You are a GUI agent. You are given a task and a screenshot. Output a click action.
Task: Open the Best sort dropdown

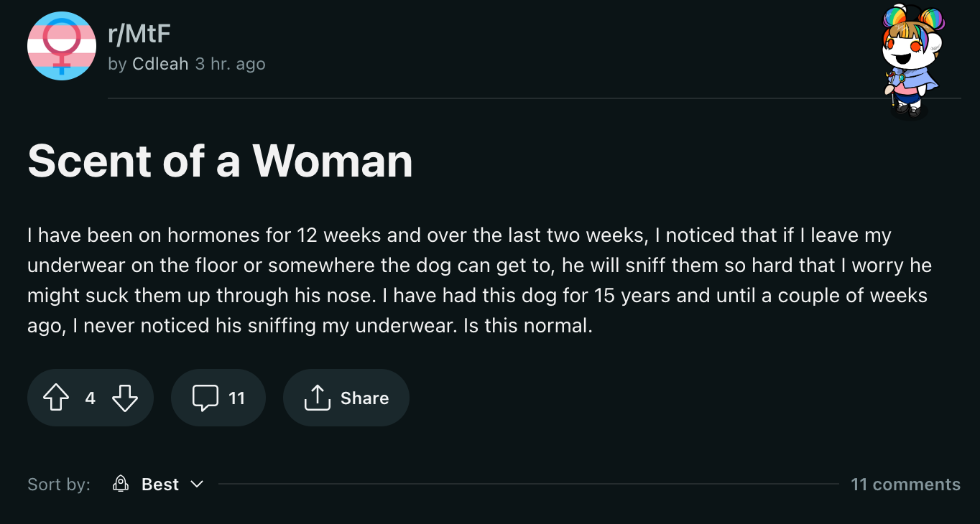pyautogui.click(x=160, y=485)
